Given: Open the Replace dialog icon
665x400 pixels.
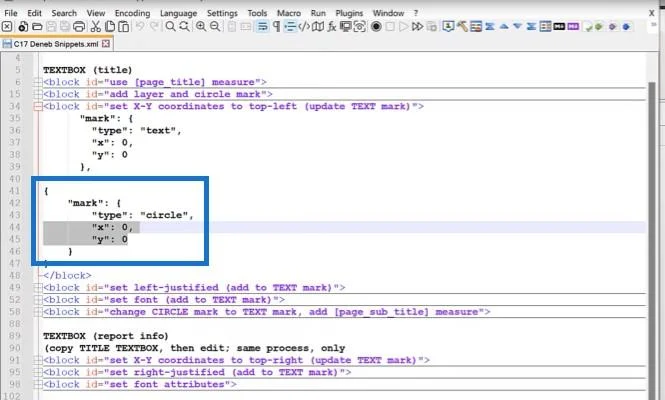Looking at the screenshot, I should (184, 27).
